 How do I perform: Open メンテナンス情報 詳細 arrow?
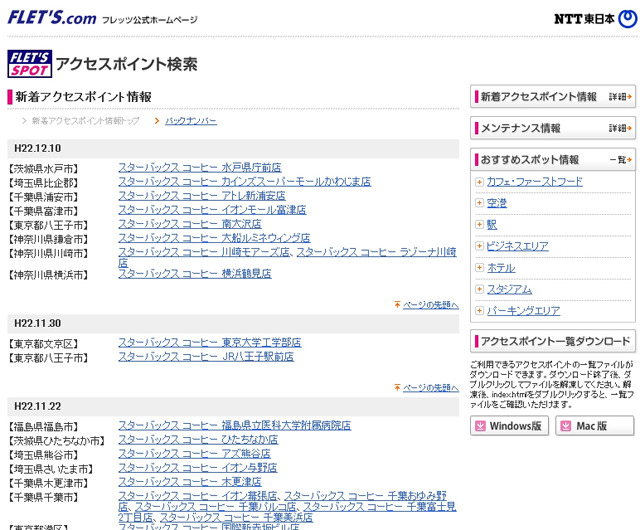coord(620,128)
